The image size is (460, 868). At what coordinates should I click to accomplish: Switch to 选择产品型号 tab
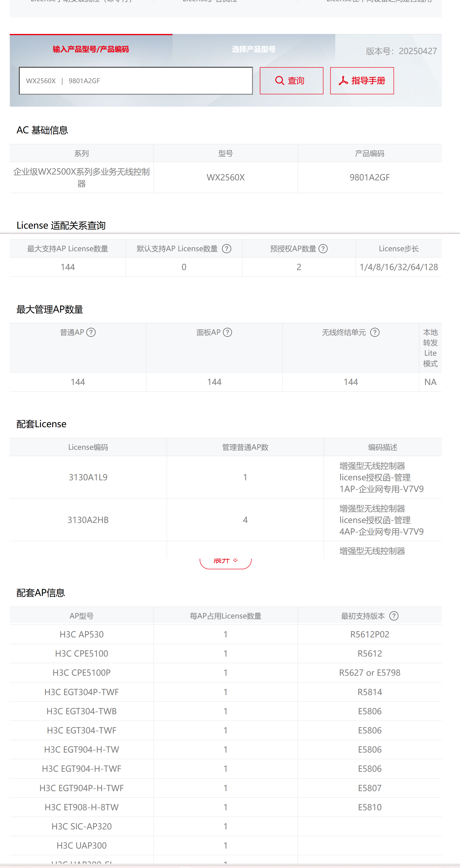(254, 49)
